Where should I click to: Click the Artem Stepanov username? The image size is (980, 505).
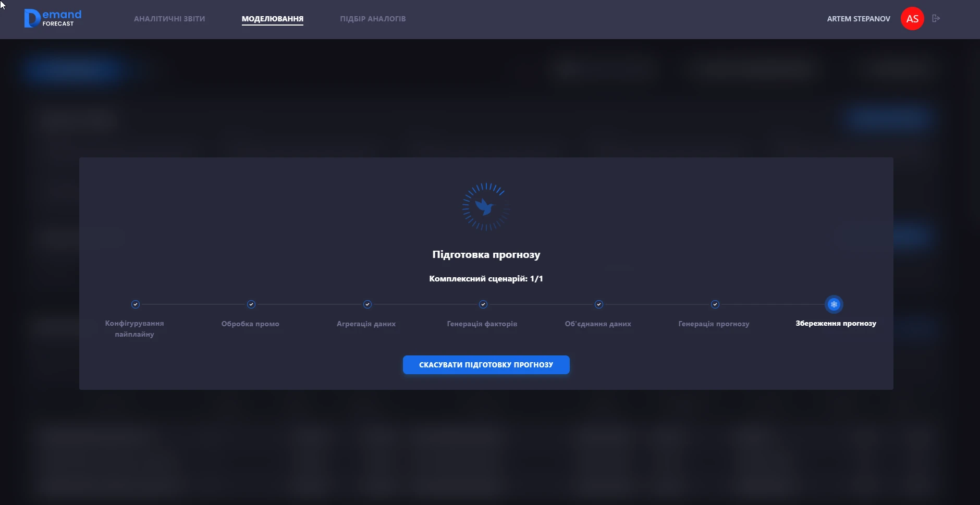pyautogui.click(x=858, y=19)
